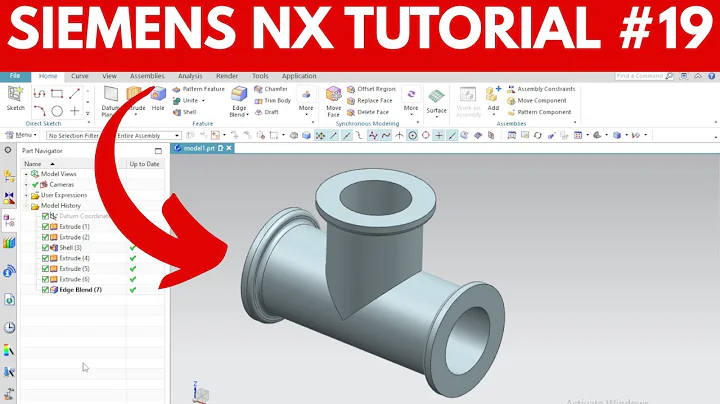Open the Unite dropdown arrow
720x404 pixels.
coord(203,101)
